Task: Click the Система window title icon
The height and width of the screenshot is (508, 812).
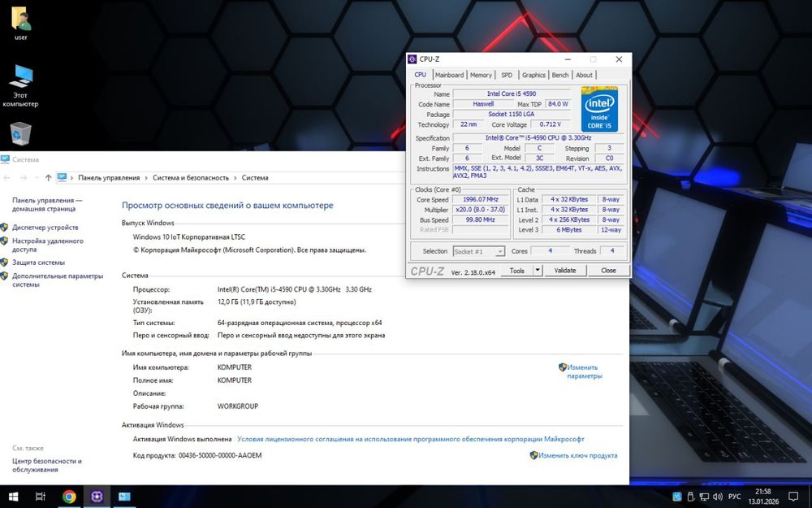Action: pos(6,159)
